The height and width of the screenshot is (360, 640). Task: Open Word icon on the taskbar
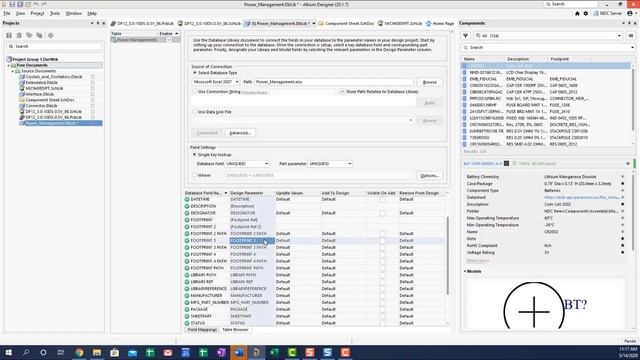coord(239,352)
